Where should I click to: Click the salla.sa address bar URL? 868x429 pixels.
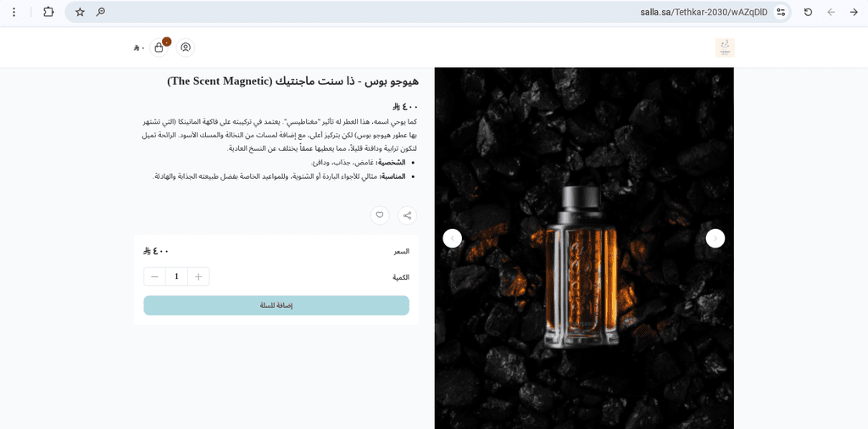(704, 12)
